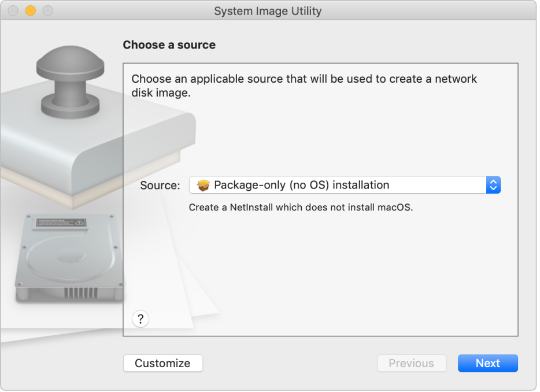Expand the Source popup via blue arrows
Image resolution: width=540 pixels, height=392 pixels.
[493, 185]
